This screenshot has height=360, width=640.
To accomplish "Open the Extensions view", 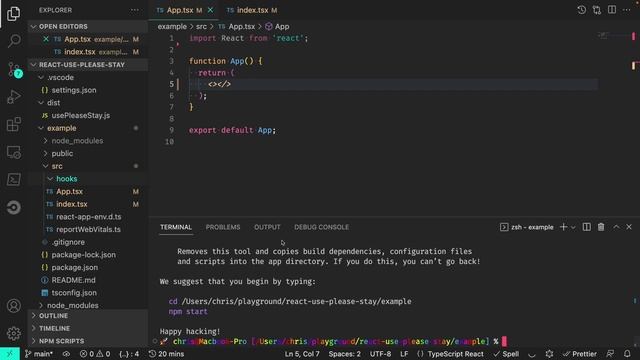I will pos(13,124).
